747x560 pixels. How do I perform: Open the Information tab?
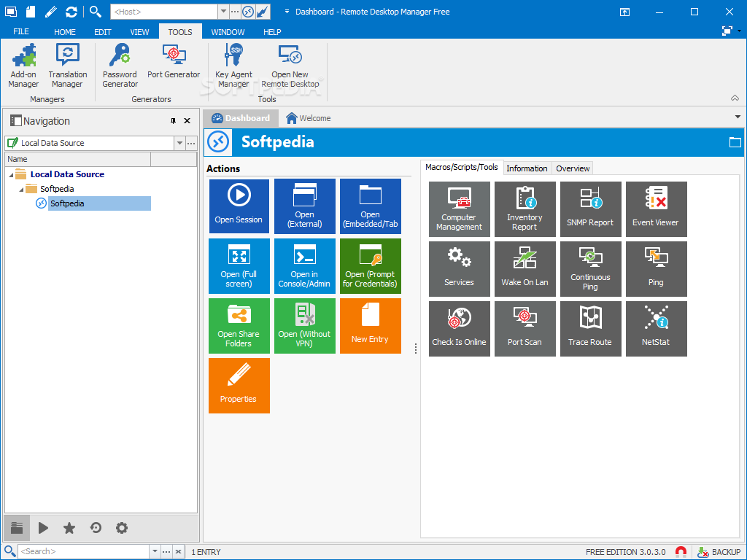click(x=527, y=168)
